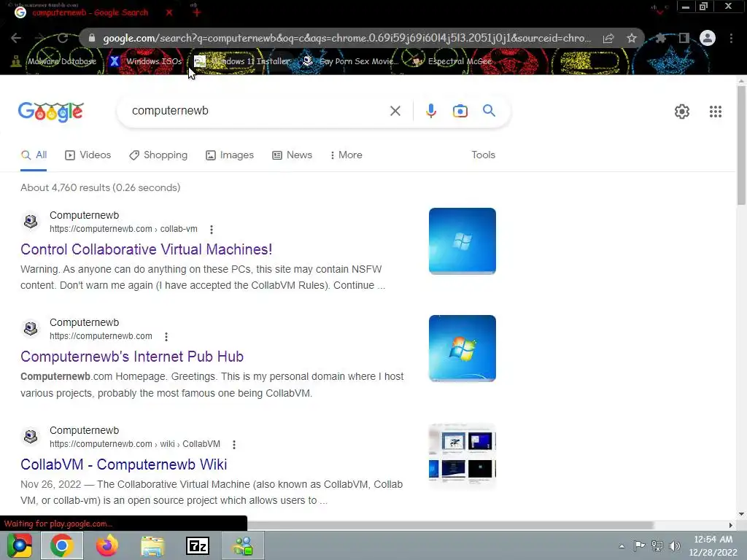This screenshot has width=747, height=560.
Task: Open the Windows Start button
Action: 20,545
